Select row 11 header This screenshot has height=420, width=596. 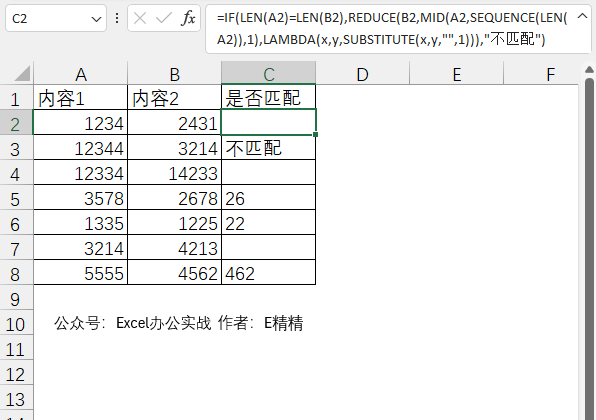[x=16, y=348]
